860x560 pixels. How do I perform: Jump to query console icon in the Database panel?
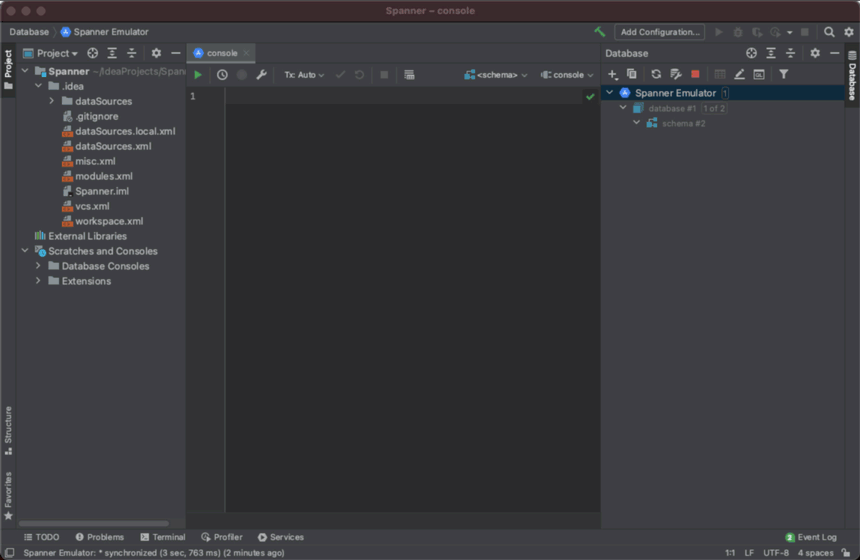click(759, 74)
